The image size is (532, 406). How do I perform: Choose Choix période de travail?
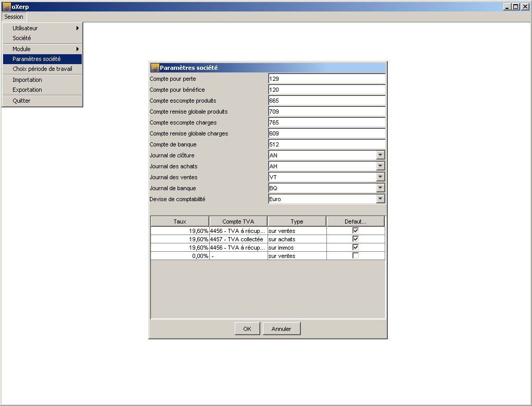click(x=42, y=69)
